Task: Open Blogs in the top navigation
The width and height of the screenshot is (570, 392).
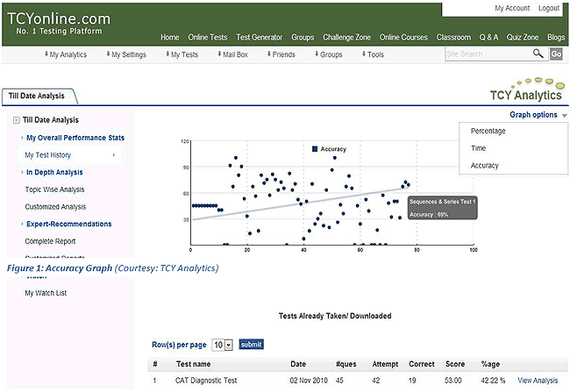Action: pos(556,38)
